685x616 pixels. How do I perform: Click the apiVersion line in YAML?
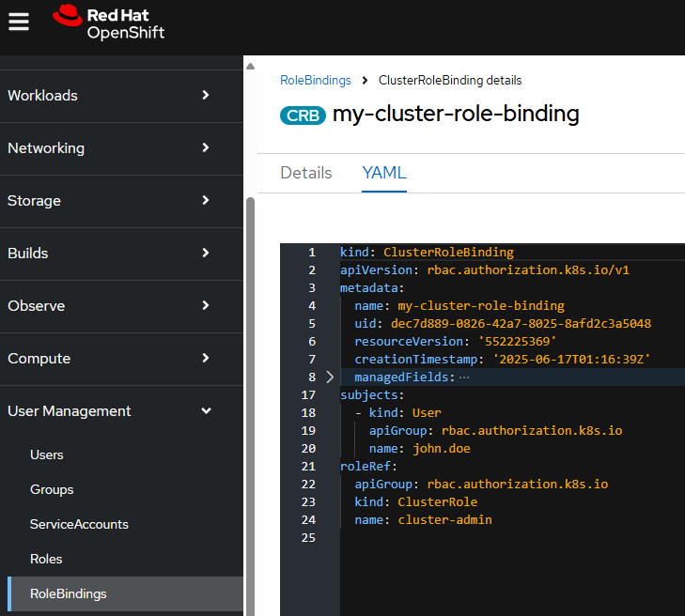(x=485, y=270)
